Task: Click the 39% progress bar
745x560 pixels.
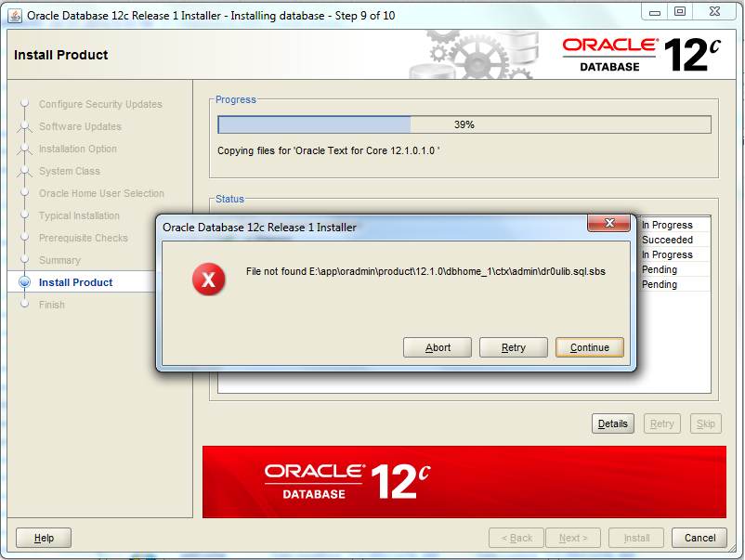Action: [463, 124]
